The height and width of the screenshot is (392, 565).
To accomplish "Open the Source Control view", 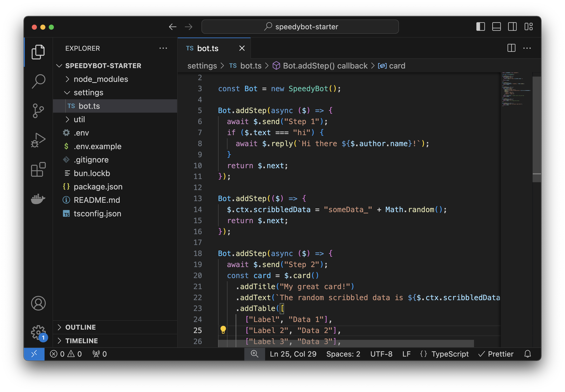I will pyautogui.click(x=38, y=111).
